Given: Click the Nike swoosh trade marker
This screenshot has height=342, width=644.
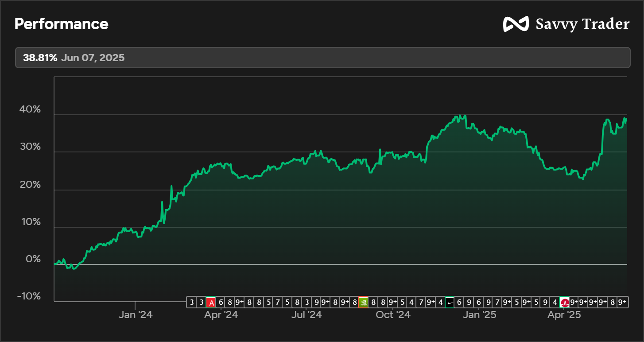Looking at the screenshot, I should (x=450, y=303).
